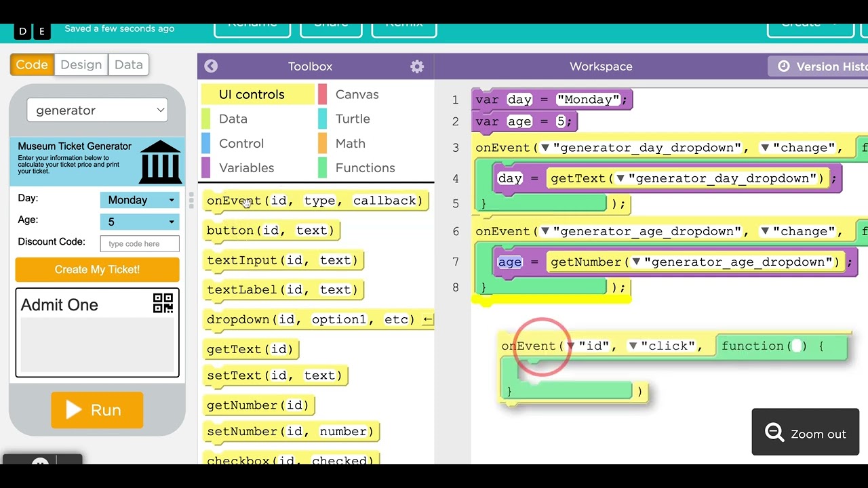Click the getText(id) toolbox block
This screenshot has width=868, height=488.
click(250, 349)
